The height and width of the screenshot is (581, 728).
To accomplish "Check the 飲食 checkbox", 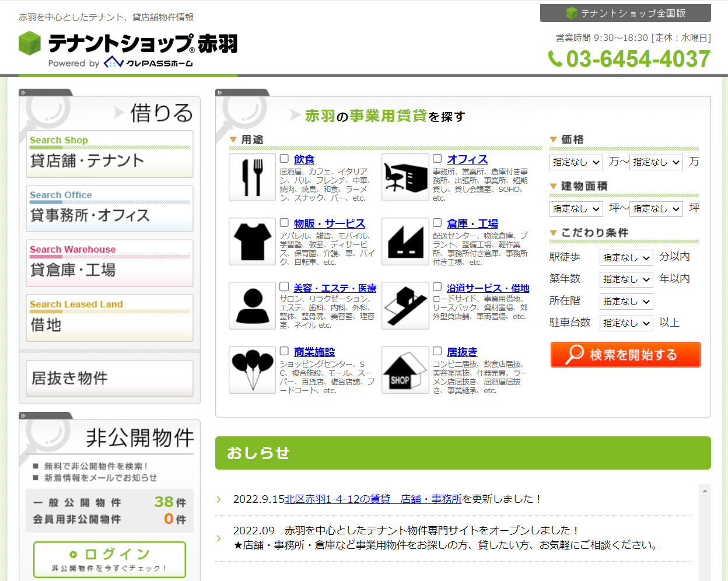I will pos(284,159).
